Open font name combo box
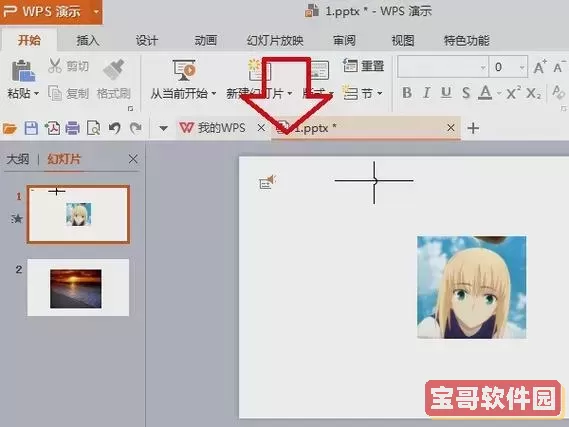 (443, 67)
